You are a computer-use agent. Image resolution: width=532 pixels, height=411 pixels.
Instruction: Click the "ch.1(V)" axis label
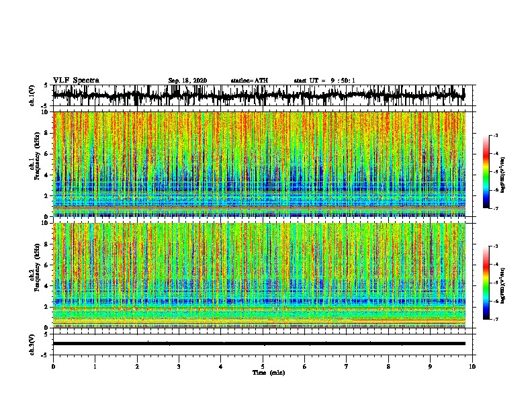click(x=32, y=95)
